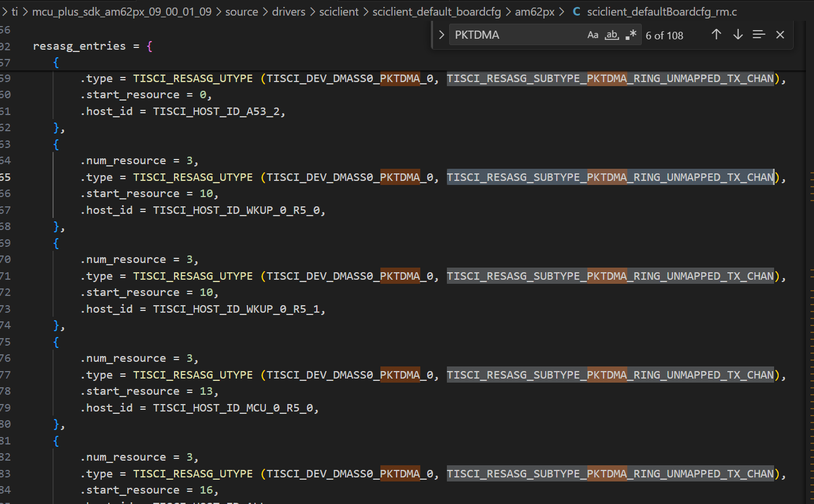Open the drivers breadcrumb dropdown
Image resolution: width=814 pixels, height=504 pixels.
pos(288,11)
